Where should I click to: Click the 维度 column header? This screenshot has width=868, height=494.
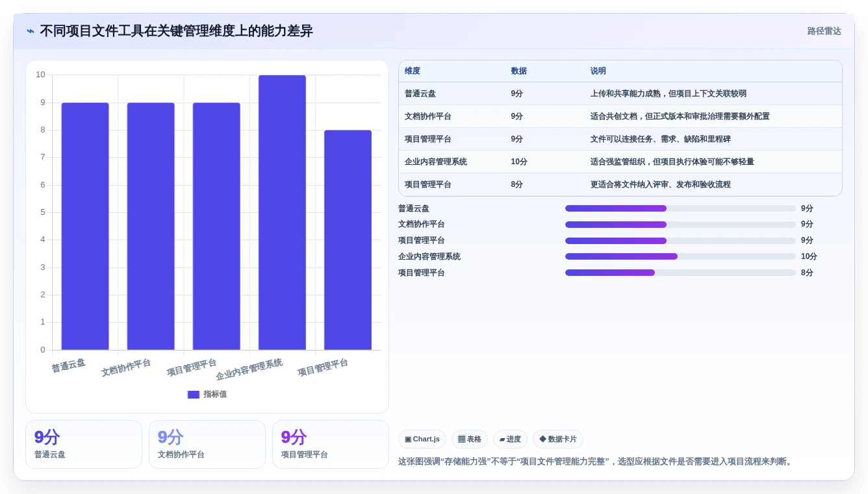(x=413, y=71)
